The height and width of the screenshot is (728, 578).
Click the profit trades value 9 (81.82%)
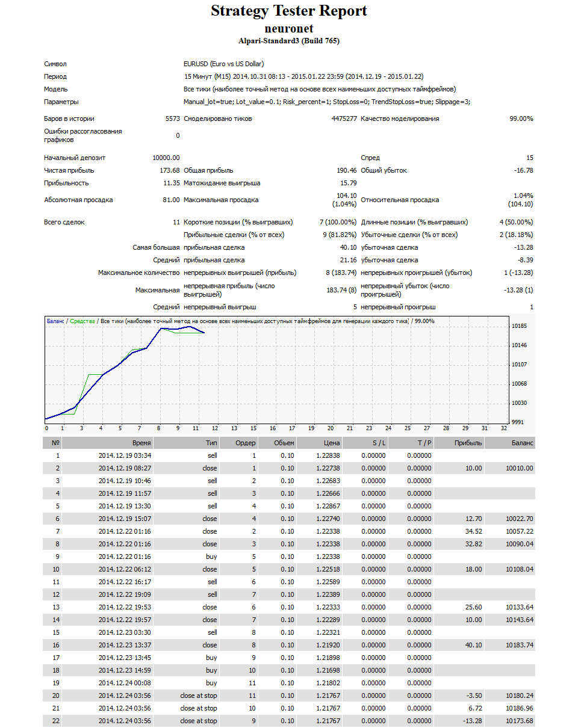(x=340, y=235)
